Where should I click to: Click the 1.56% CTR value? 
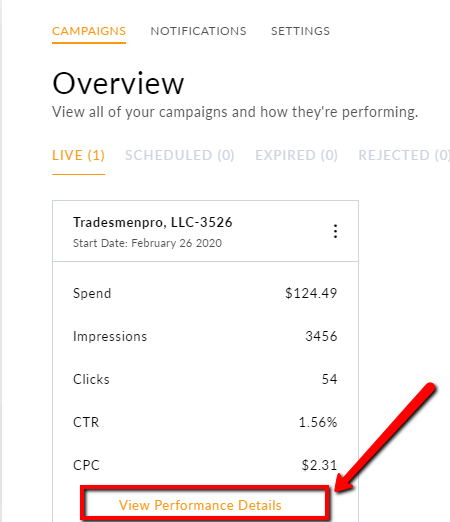point(318,422)
